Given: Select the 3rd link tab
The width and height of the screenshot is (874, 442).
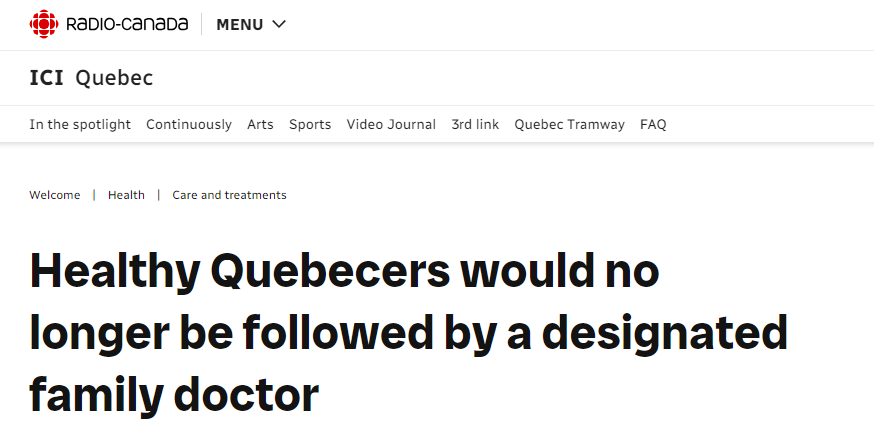Looking at the screenshot, I should [475, 125].
